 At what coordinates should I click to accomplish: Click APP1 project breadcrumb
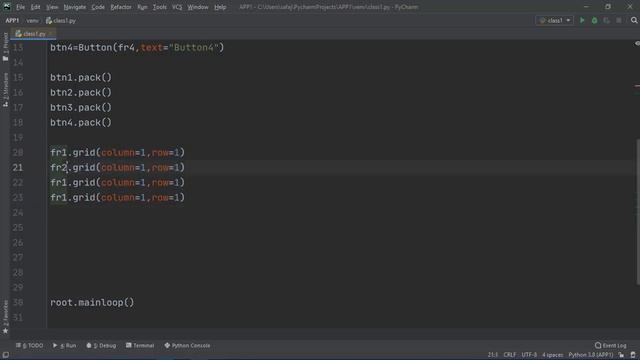point(12,20)
